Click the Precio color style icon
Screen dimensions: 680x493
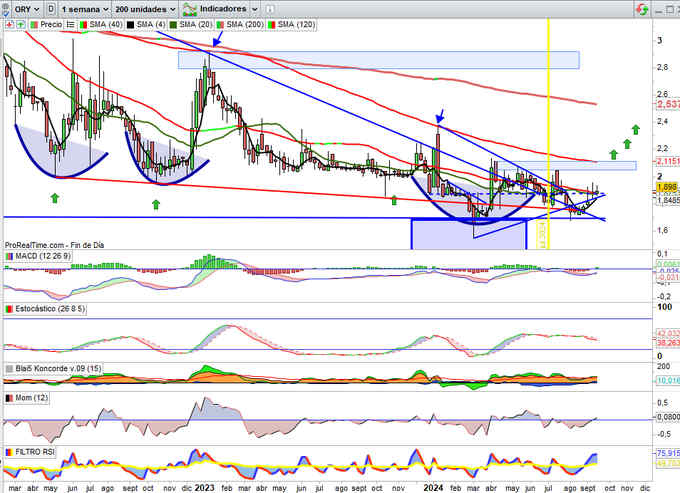pyautogui.click(x=34, y=25)
